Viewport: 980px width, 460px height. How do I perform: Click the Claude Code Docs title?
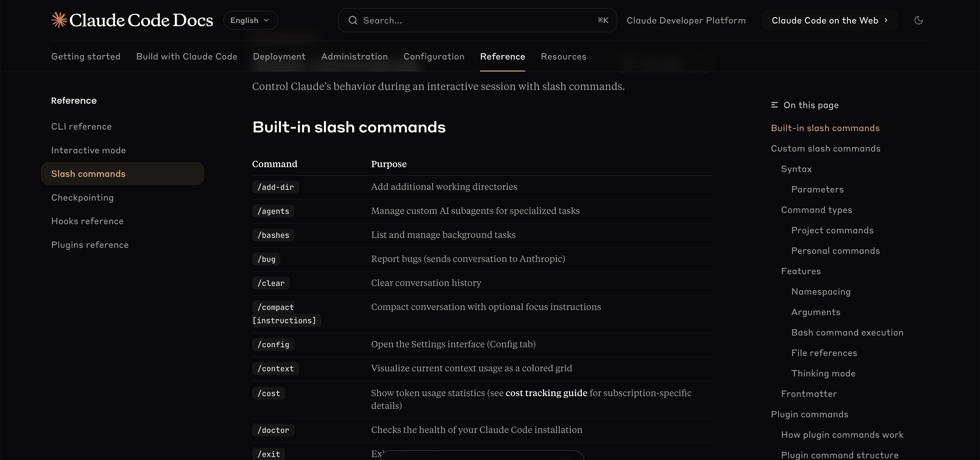[141, 20]
